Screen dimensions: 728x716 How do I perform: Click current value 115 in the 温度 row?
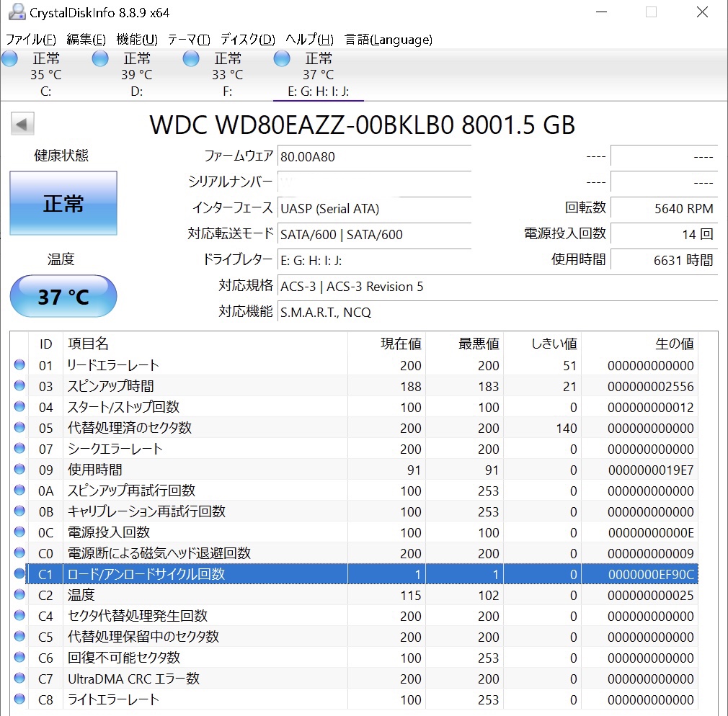[x=411, y=596]
